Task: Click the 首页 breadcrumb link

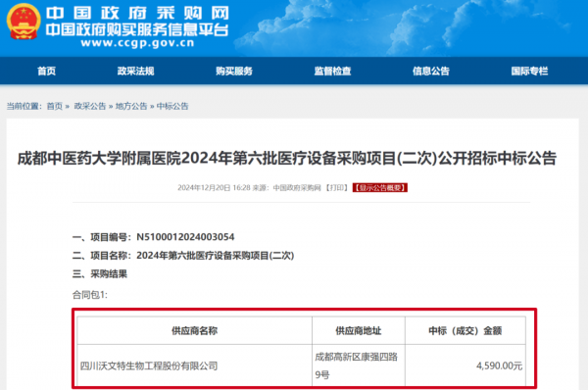Action: coord(54,106)
